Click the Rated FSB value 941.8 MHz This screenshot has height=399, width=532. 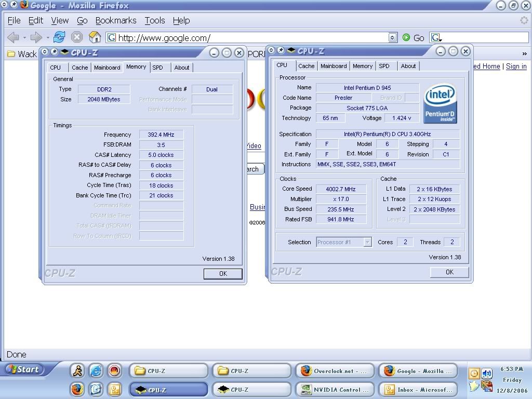(x=341, y=219)
